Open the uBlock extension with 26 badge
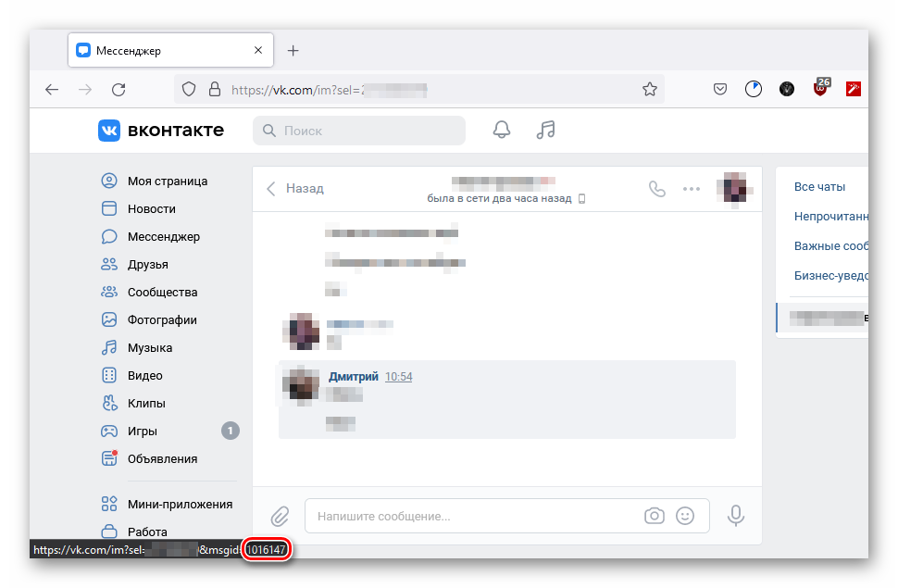 pos(821,88)
